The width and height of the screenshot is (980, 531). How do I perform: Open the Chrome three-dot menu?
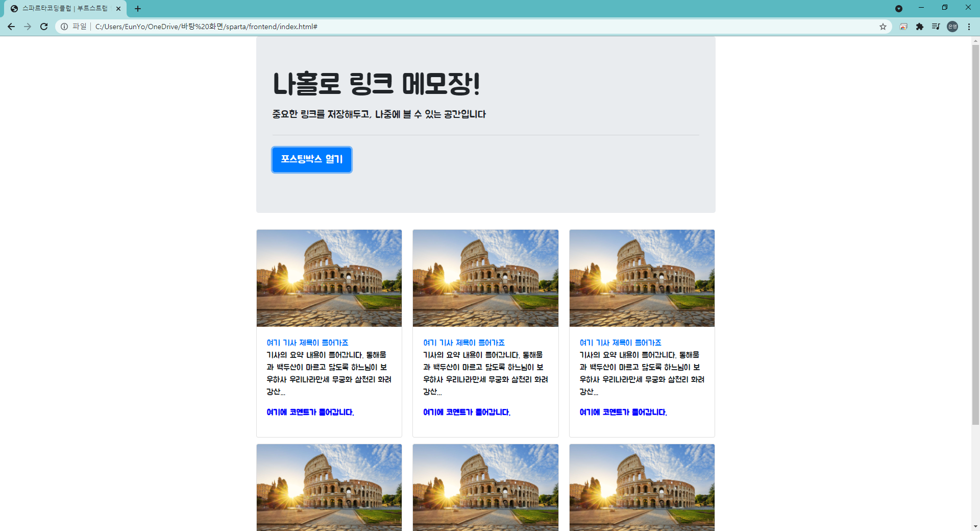969,27
